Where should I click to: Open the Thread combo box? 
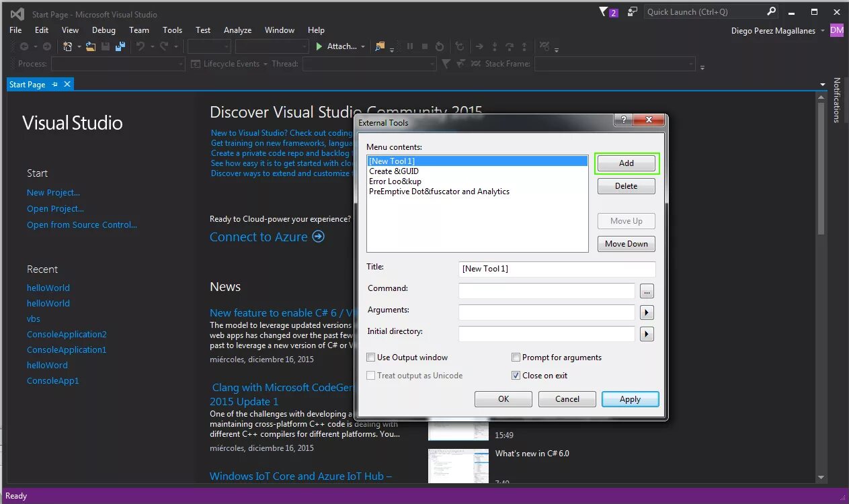(x=369, y=64)
